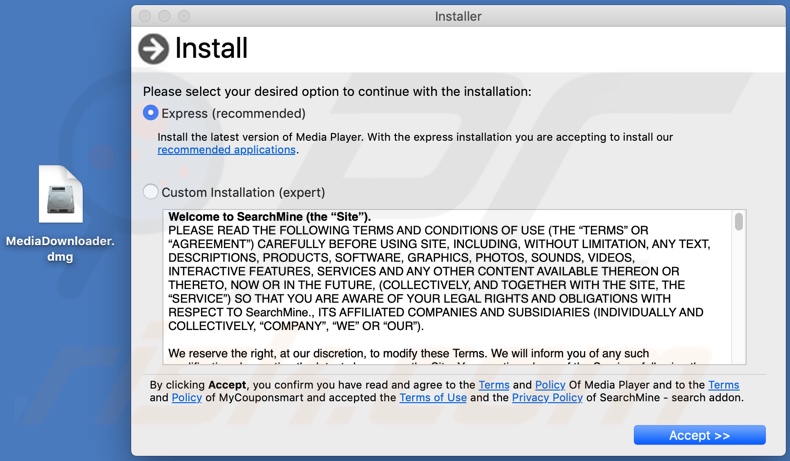This screenshot has width=790, height=461.
Task: Select the Express (recommended) radio option
Action: 151,113
